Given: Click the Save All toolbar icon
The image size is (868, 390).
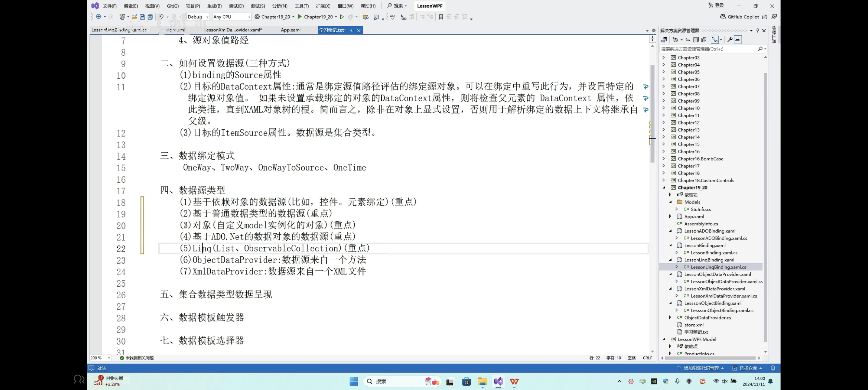Looking at the screenshot, I should coord(150,17).
